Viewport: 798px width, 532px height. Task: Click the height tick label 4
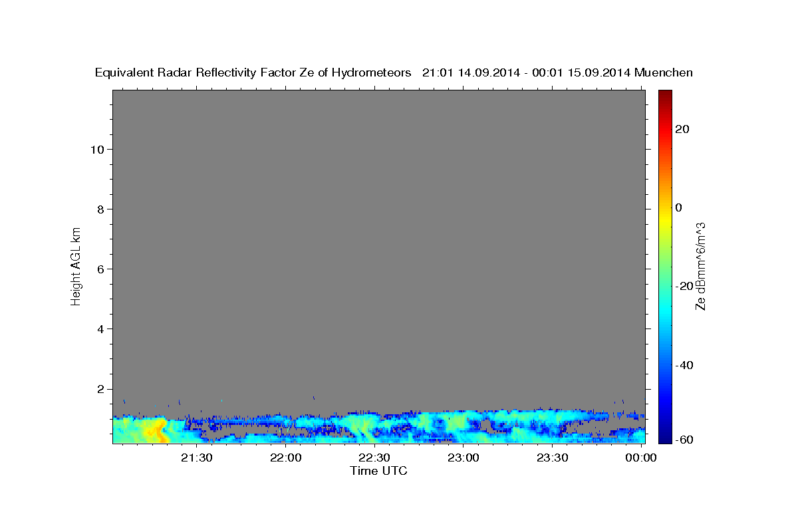101,329
